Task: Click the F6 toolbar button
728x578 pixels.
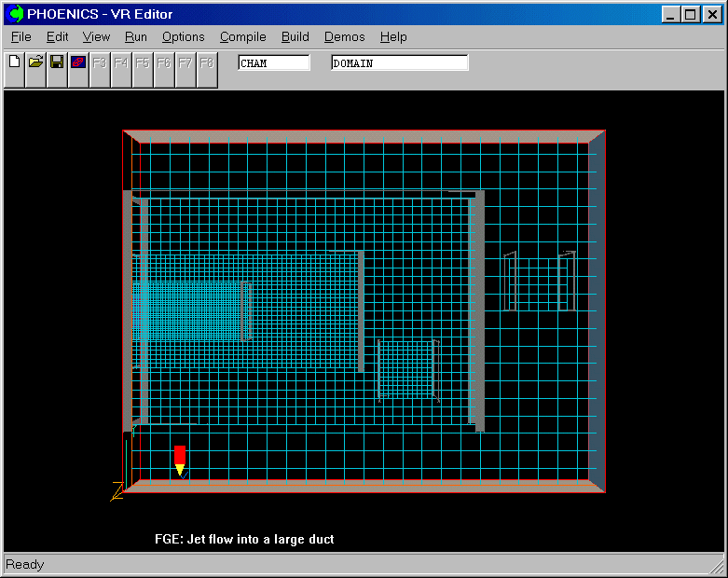Action: [164, 70]
